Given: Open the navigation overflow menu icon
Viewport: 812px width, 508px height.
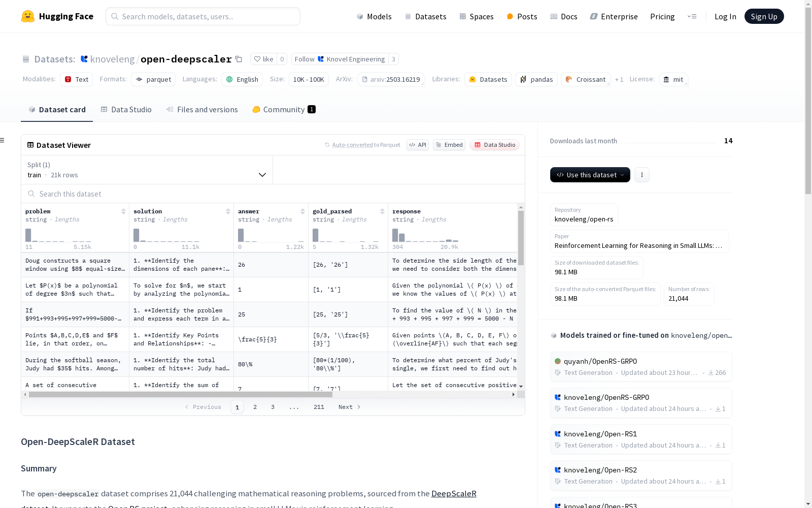Looking at the screenshot, I should point(692,16).
